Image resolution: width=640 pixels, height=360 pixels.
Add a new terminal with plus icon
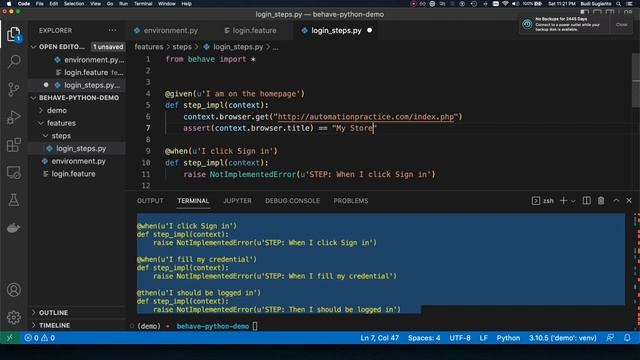coord(563,200)
